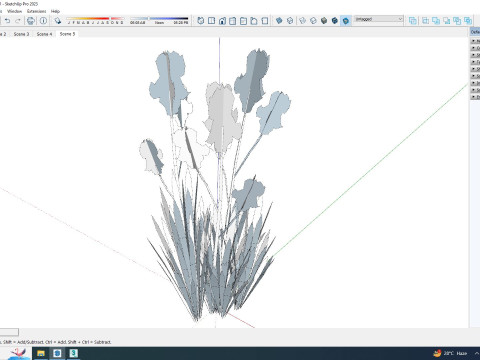Viewport: 480px width, 360px height.
Task: Switch to the Iso view
Action: point(200,21)
